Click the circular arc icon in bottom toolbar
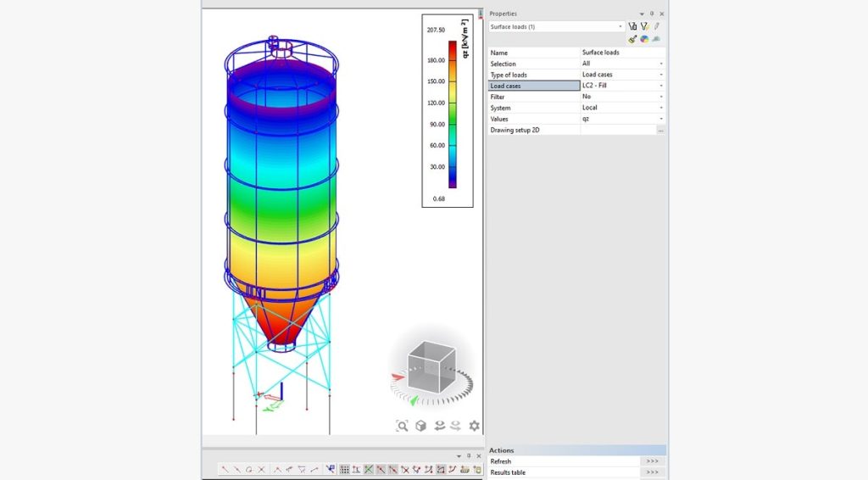This screenshot has height=480, width=868. pos(249,470)
